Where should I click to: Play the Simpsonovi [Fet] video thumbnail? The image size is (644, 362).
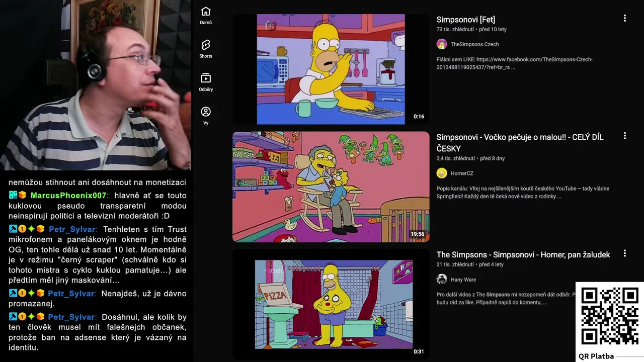click(x=331, y=69)
